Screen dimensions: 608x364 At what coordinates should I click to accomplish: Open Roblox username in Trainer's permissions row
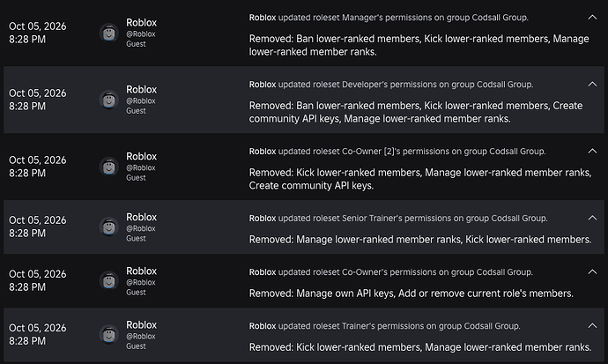coord(141,325)
